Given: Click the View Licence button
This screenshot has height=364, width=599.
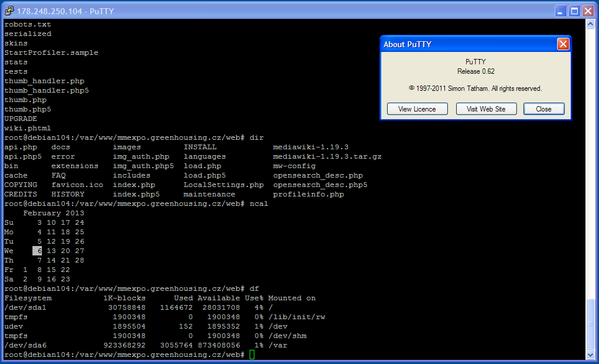Looking at the screenshot, I should tap(417, 109).
